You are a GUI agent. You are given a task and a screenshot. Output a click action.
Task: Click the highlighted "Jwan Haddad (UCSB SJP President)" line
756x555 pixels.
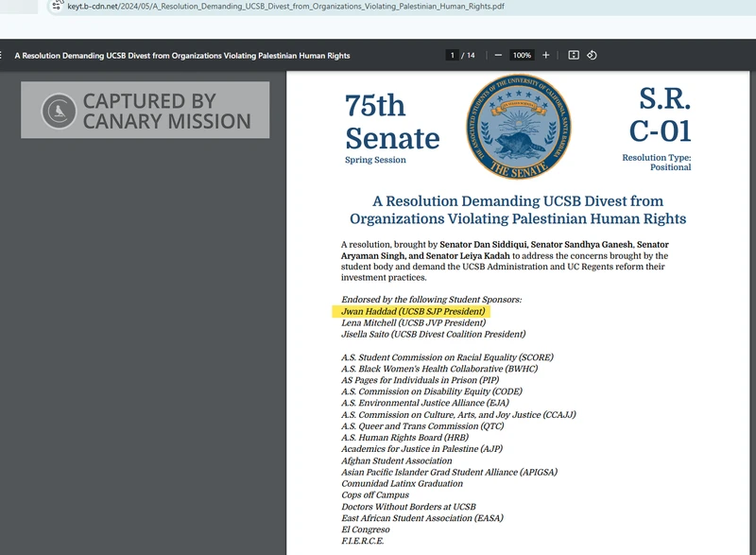click(x=413, y=311)
